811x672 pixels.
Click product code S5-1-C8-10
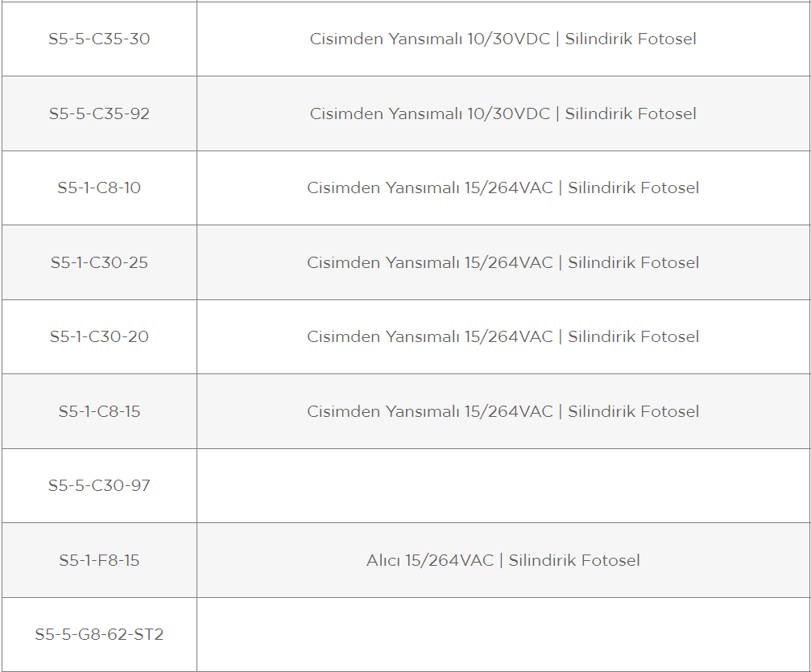coord(99,188)
